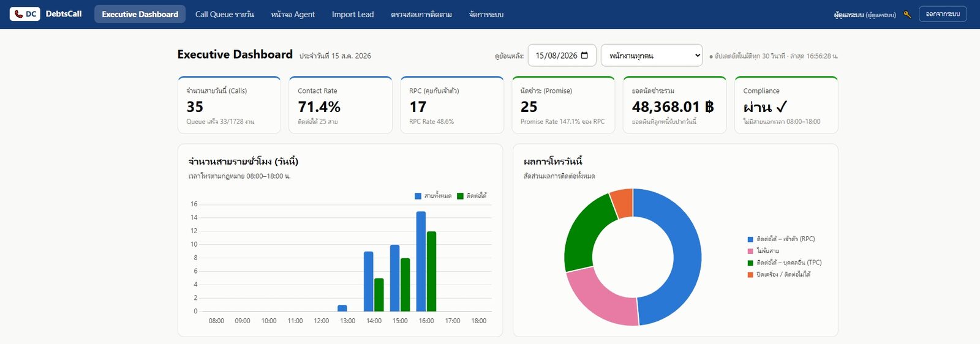Expand the พนักงานทุกคน dropdown
The height and width of the screenshot is (344, 980).
[652, 55]
